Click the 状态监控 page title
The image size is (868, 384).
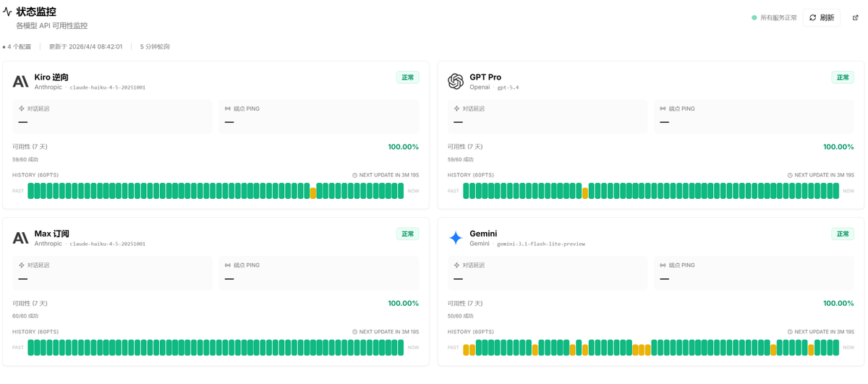point(36,12)
